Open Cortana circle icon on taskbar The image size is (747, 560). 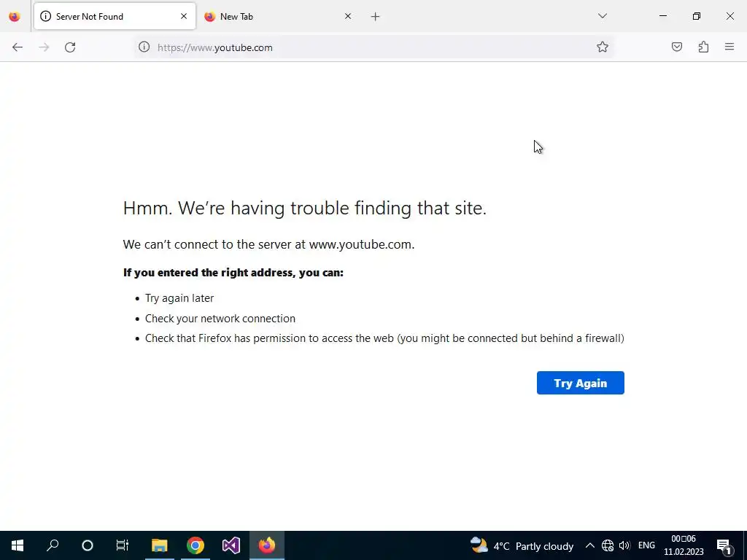pos(88,545)
